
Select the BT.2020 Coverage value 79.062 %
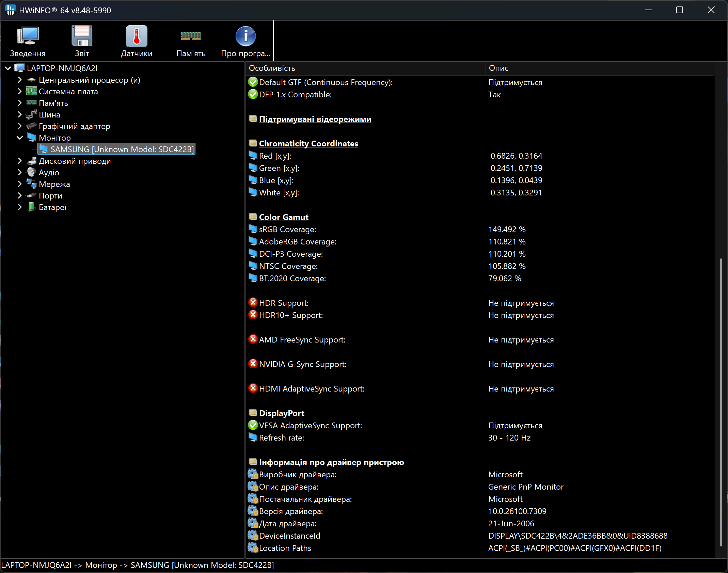pos(505,278)
